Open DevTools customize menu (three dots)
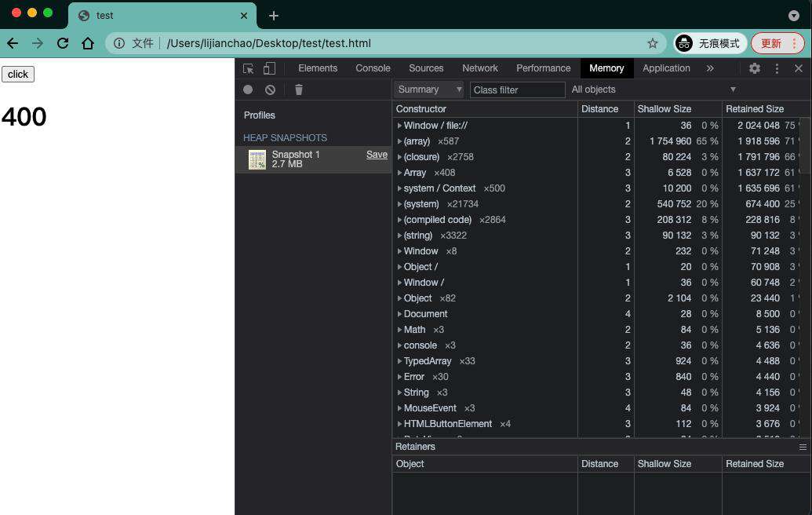The height and width of the screenshot is (515, 812). 777,68
